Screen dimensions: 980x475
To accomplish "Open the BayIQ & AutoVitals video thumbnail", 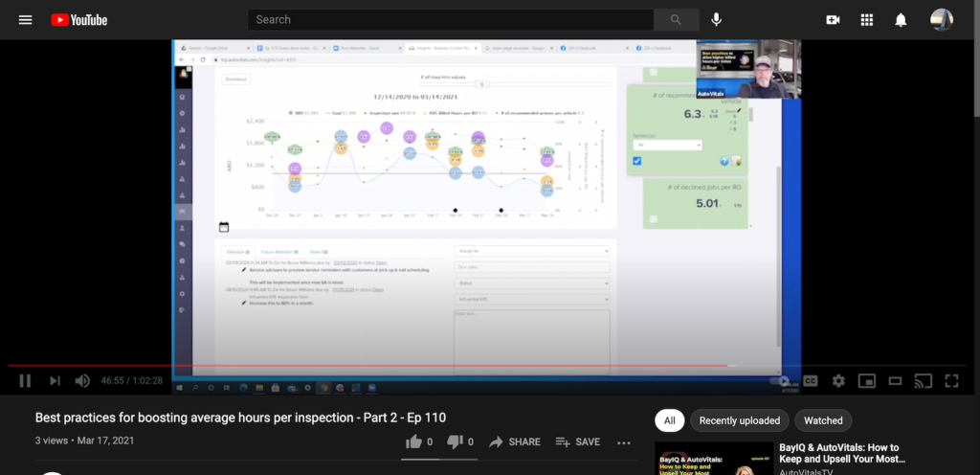I will pos(712,459).
